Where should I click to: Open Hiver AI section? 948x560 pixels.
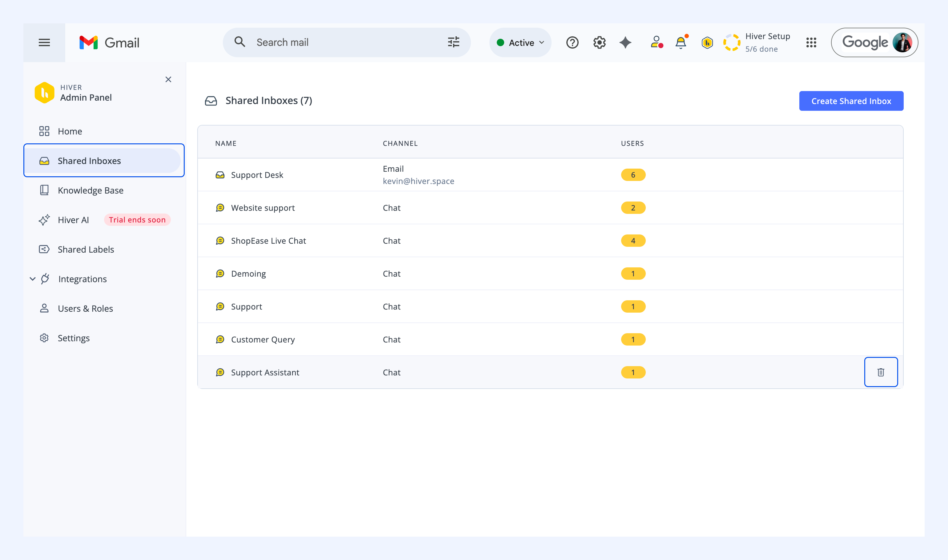pyautogui.click(x=73, y=220)
